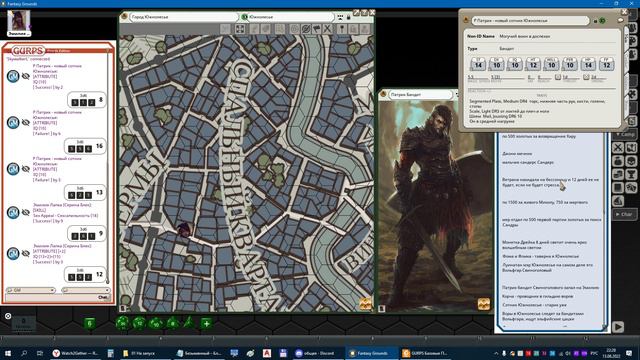
Task: Click the DX attribute box showing 10
Action: coord(496,64)
